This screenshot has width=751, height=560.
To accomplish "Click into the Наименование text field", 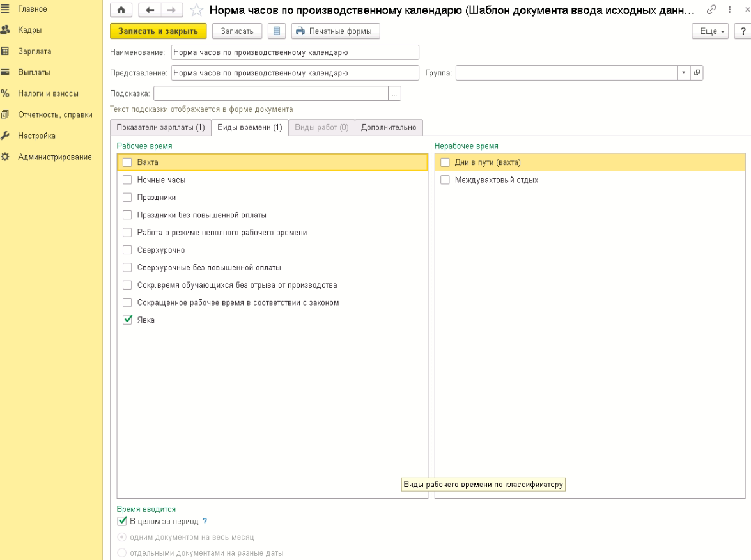I will click(295, 52).
